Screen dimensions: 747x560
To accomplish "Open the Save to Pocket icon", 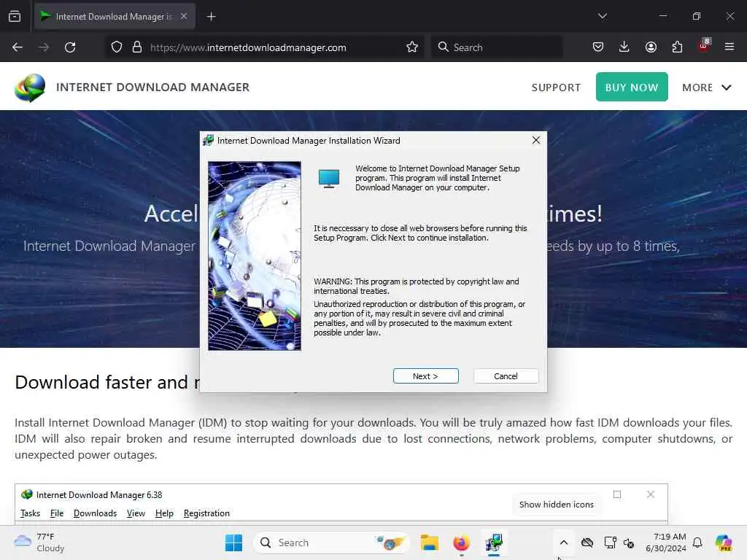I will click(x=598, y=47).
